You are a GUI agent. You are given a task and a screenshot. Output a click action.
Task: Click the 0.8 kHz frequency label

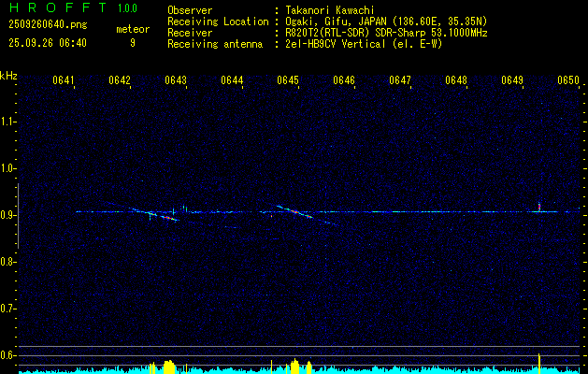[x=7, y=262]
